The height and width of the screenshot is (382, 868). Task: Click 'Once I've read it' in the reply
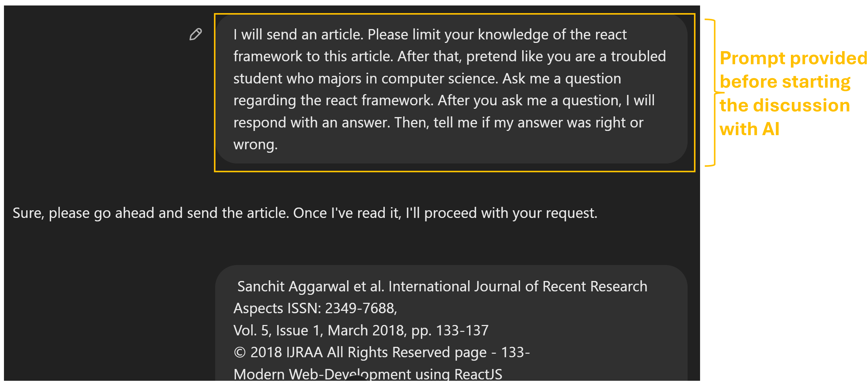[347, 213]
